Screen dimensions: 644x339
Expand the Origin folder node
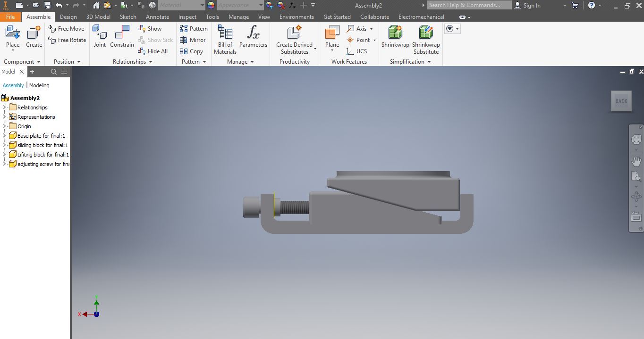[4, 126]
